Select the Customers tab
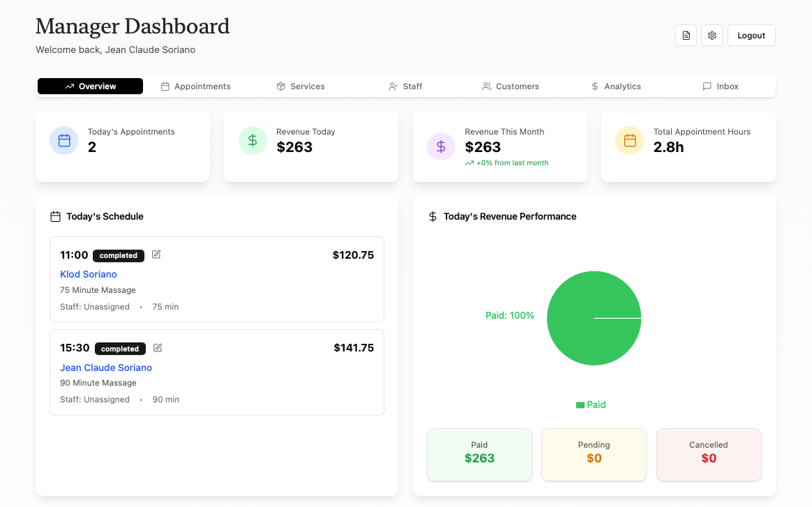 click(x=511, y=86)
